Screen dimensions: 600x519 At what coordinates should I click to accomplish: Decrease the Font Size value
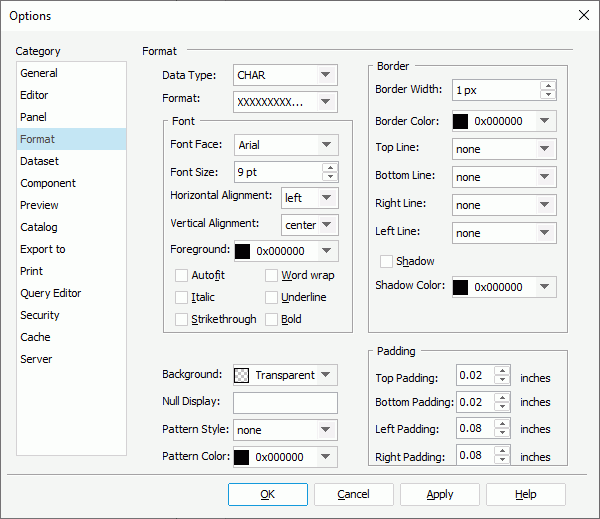330,176
